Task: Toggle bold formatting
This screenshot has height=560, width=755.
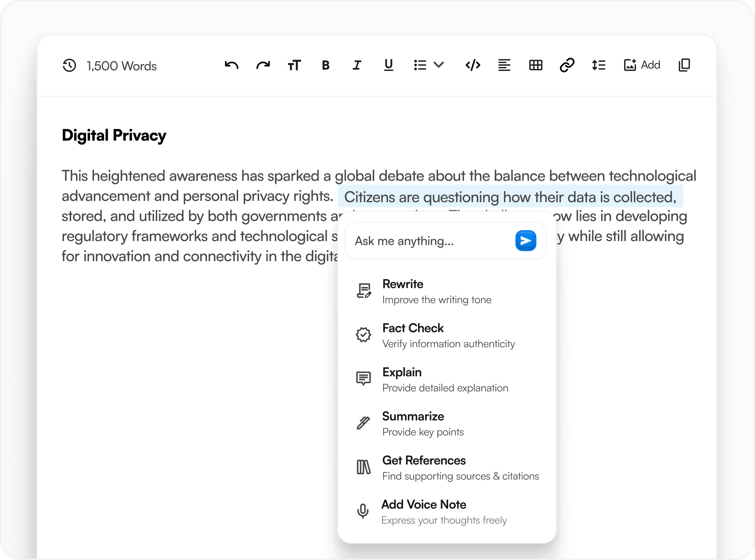Action: 326,65
